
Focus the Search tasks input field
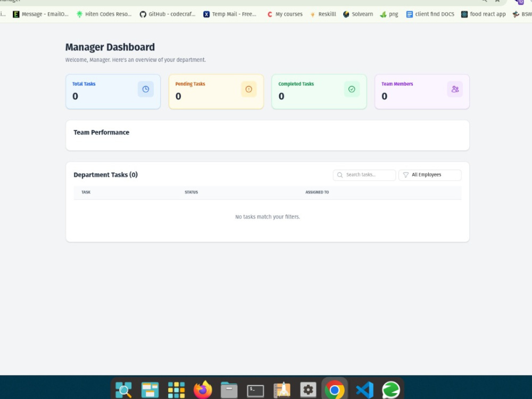click(364, 175)
